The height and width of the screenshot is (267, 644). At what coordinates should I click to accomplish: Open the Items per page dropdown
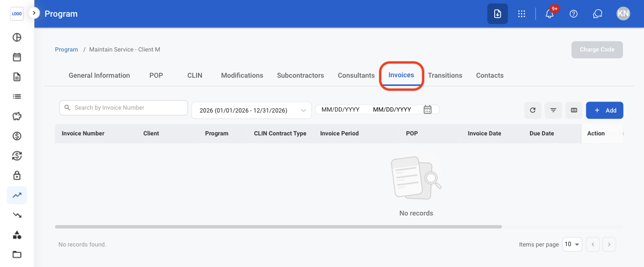[x=572, y=245]
